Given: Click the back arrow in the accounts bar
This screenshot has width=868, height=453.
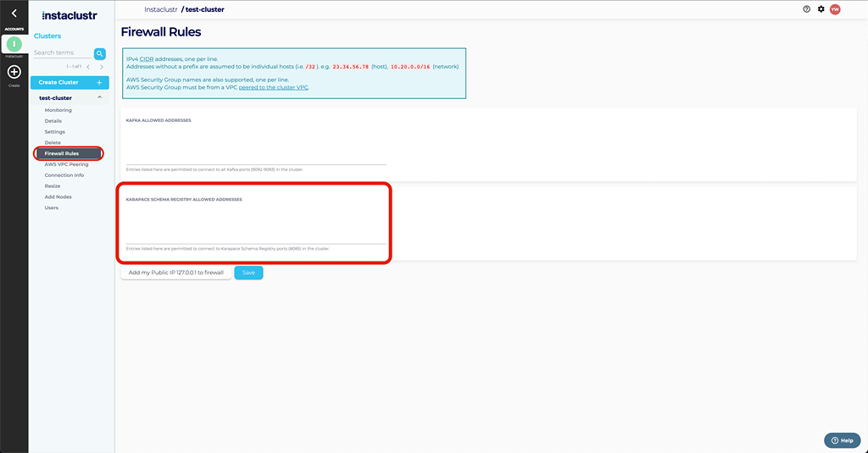Looking at the screenshot, I should click(x=14, y=14).
